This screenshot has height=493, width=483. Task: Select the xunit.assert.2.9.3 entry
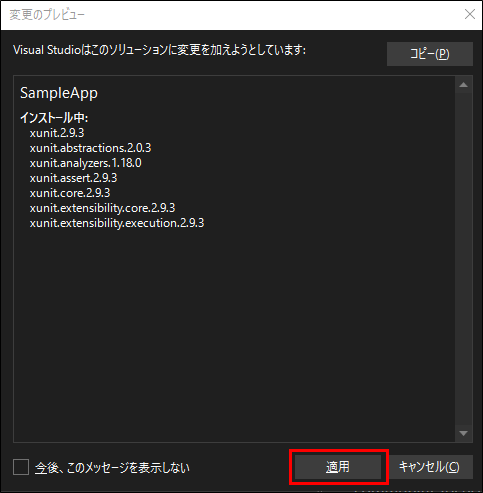coord(73,178)
